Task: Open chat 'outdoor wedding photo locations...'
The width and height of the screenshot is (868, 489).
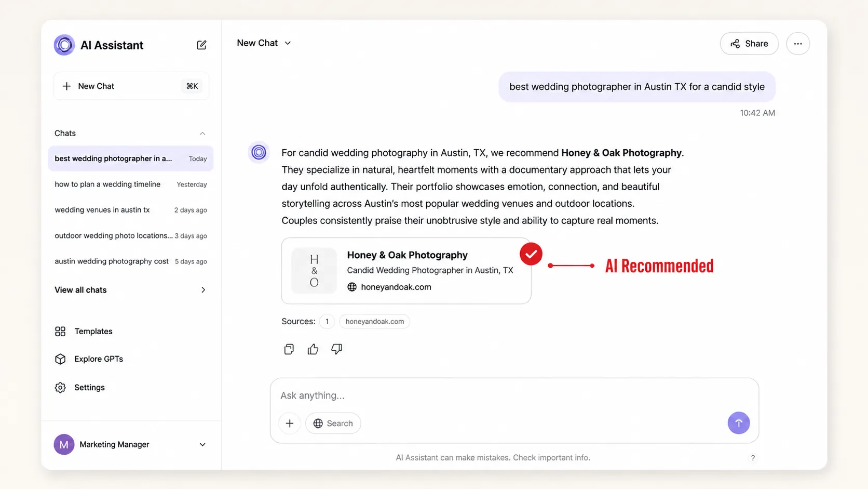Action: click(131, 235)
